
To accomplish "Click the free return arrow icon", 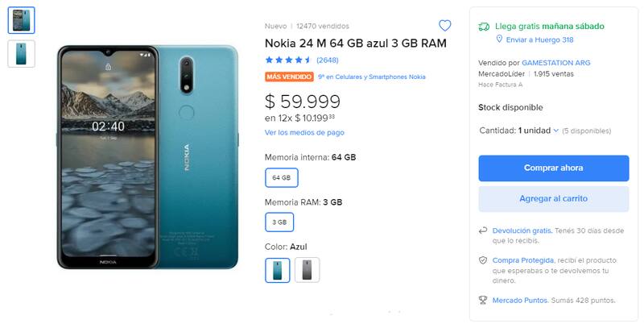I will pyautogui.click(x=483, y=230).
